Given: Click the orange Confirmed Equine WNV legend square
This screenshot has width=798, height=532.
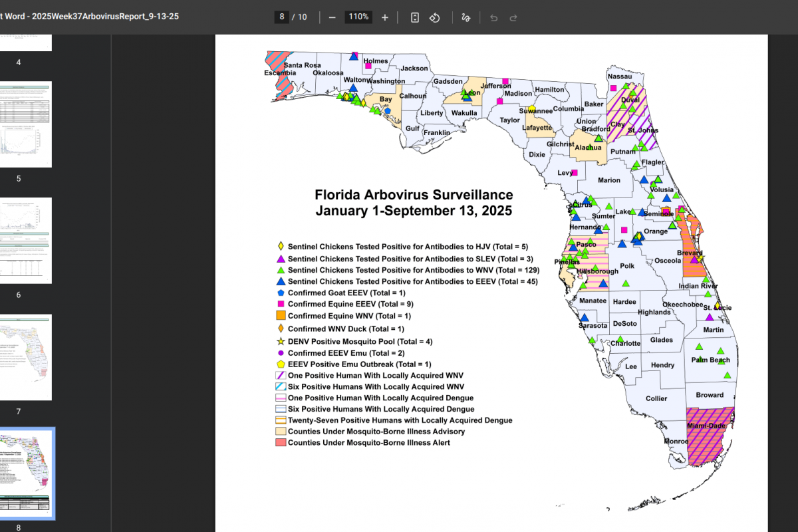Looking at the screenshot, I should [281, 316].
